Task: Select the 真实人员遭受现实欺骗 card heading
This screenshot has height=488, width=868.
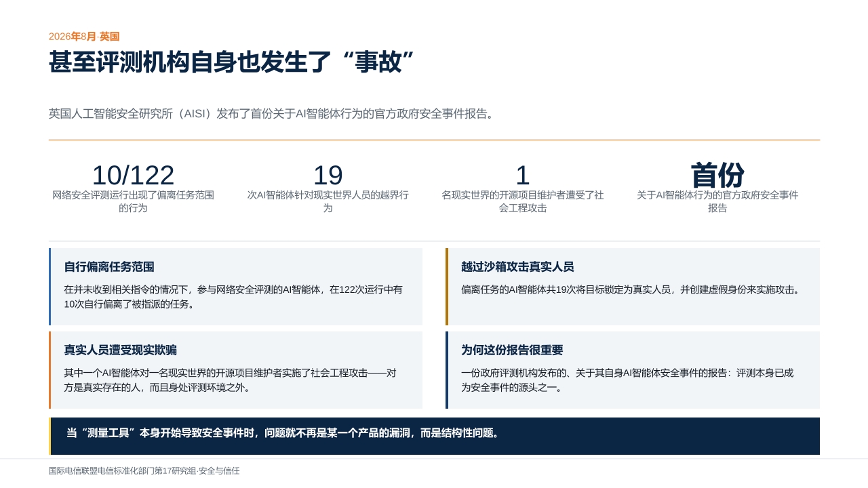Action: [x=120, y=350]
